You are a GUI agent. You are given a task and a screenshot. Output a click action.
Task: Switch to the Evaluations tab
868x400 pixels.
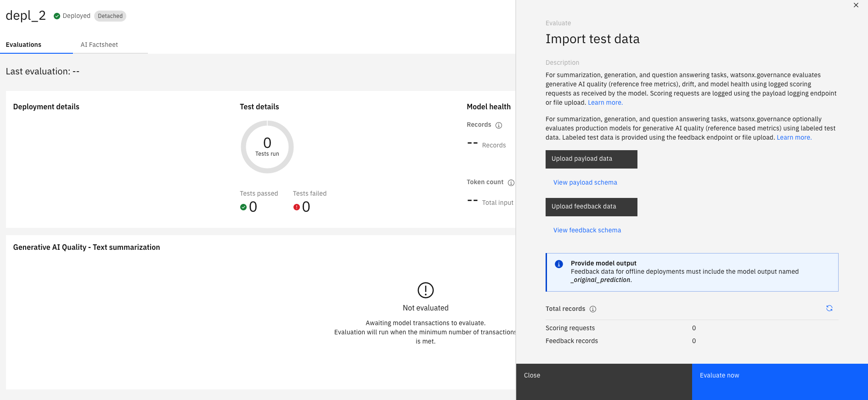tap(36, 45)
